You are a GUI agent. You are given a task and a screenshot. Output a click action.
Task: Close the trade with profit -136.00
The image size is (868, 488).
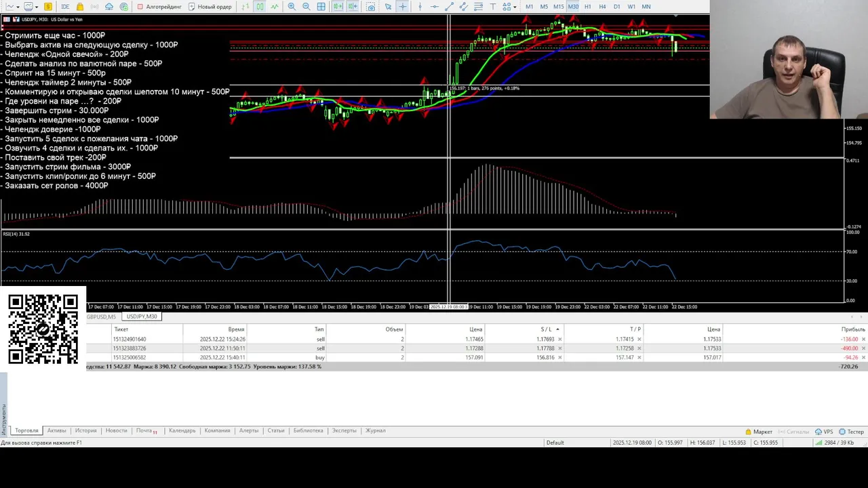pyautogui.click(x=863, y=339)
